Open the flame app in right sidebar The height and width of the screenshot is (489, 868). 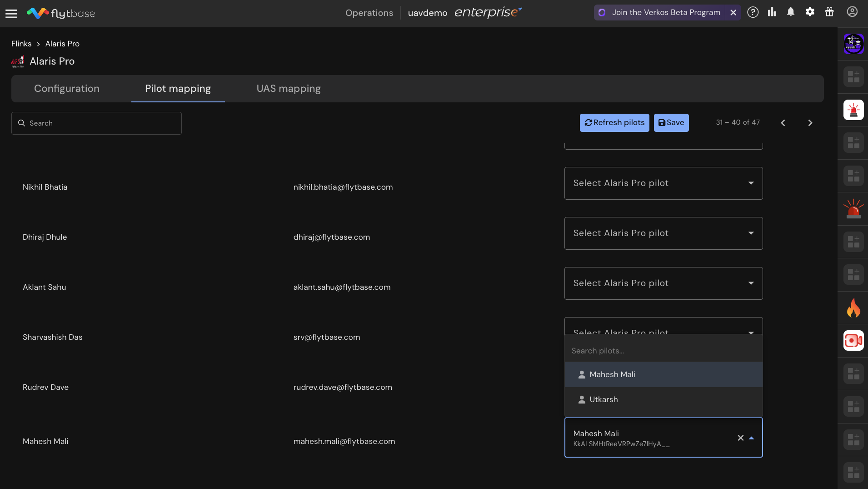853,308
